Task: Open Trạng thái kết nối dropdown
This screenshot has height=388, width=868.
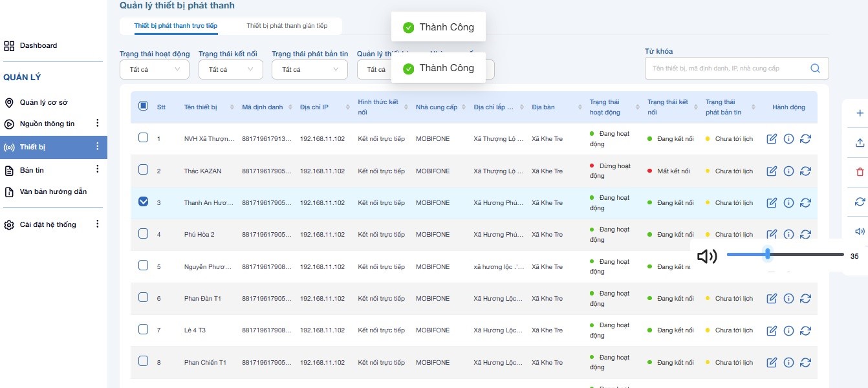Action: [x=231, y=69]
